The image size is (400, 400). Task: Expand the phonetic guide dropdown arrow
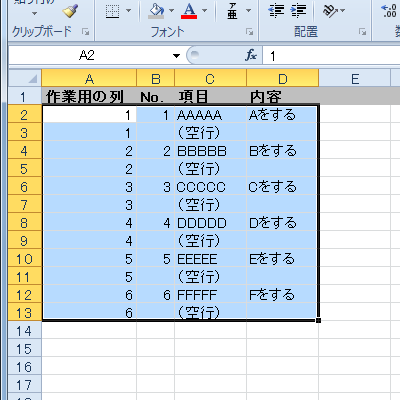248,11
